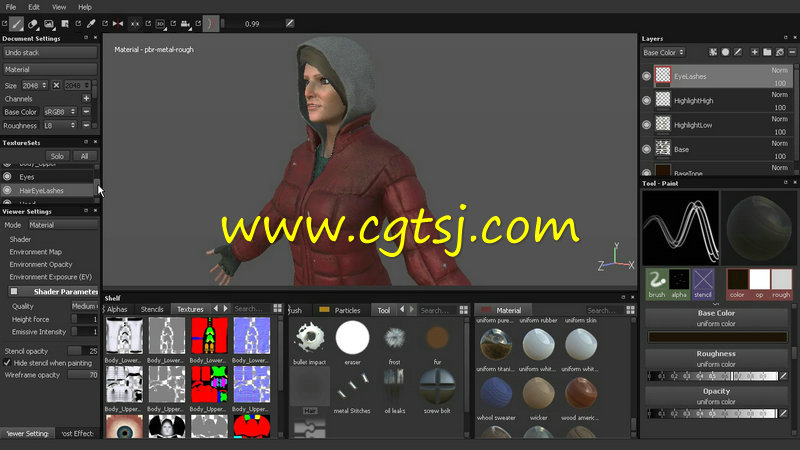Toggle visibility of HairEyeLashes texture set
This screenshot has width=800, height=450.
pyautogui.click(x=7, y=190)
